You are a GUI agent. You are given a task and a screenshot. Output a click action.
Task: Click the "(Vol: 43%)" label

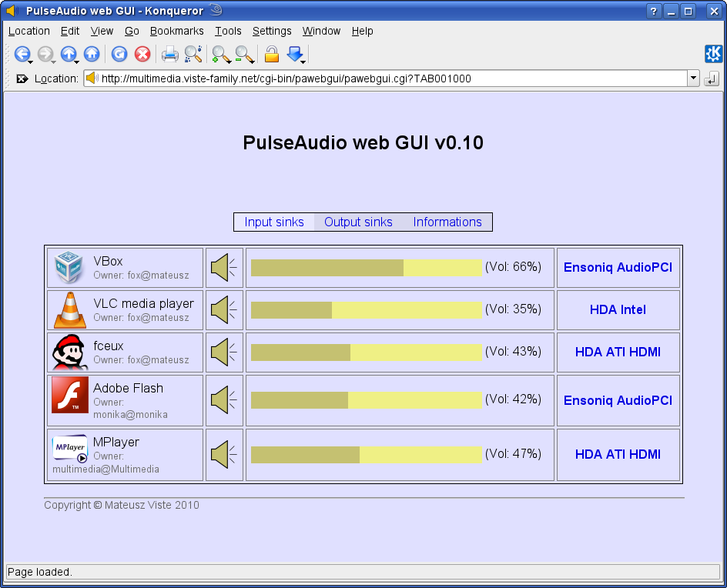(x=513, y=351)
